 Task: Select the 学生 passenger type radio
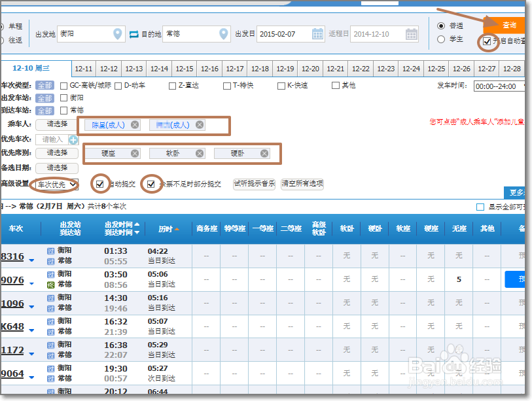click(x=441, y=39)
